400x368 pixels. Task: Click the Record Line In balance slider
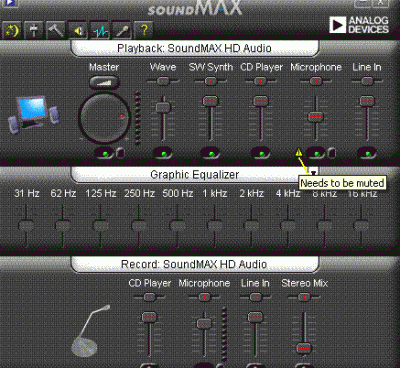pos(255,297)
